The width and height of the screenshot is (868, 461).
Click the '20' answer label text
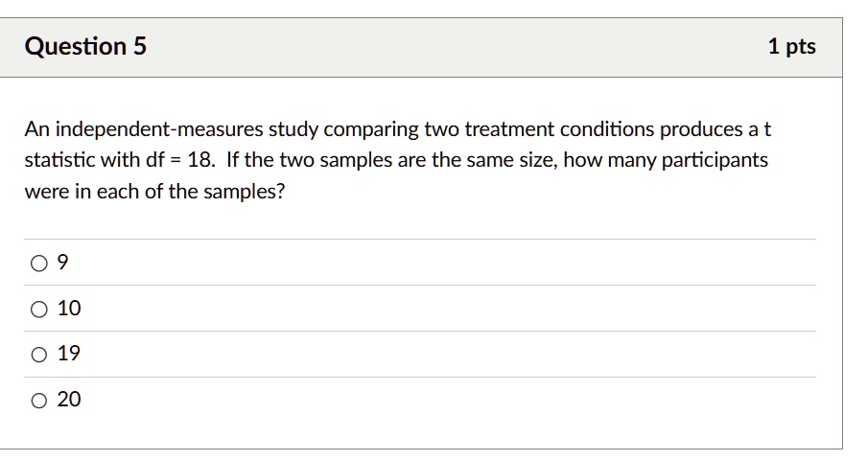coord(69,400)
